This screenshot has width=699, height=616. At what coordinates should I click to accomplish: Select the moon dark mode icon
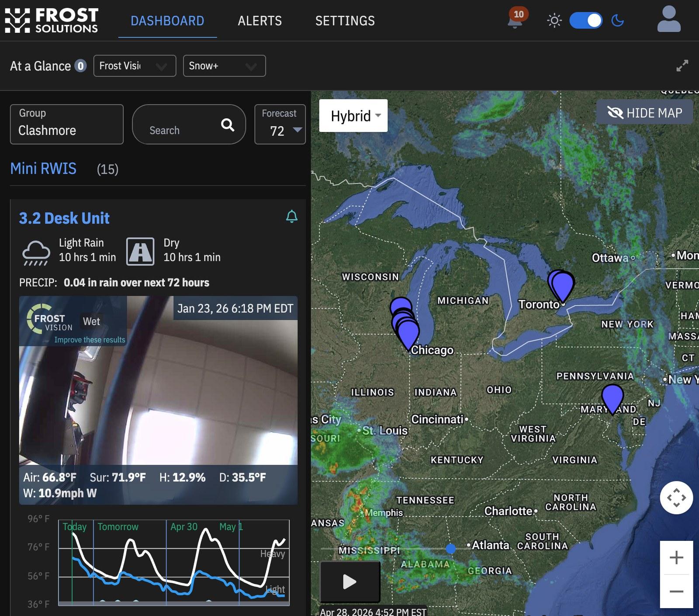point(617,21)
